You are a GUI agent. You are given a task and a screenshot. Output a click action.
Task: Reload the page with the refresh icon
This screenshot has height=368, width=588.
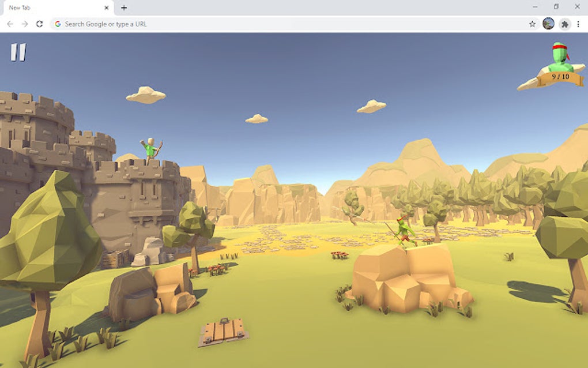38,24
